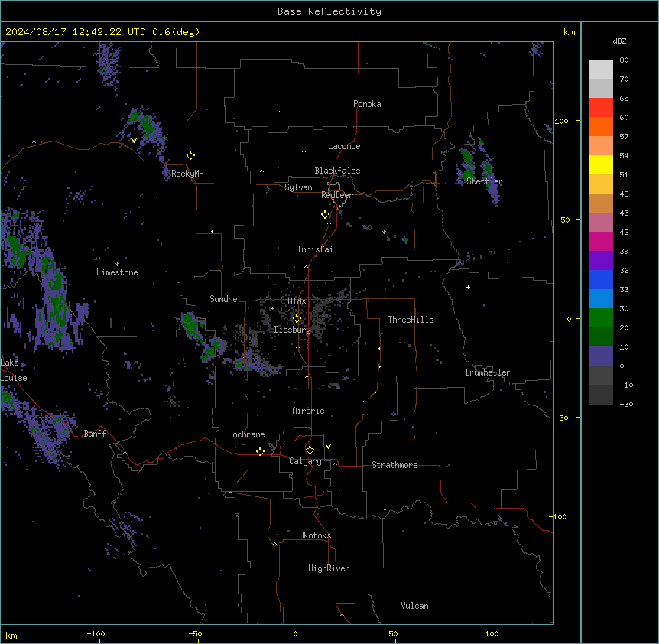Pick the 60 dBZ orange color band

[x=601, y=126]
